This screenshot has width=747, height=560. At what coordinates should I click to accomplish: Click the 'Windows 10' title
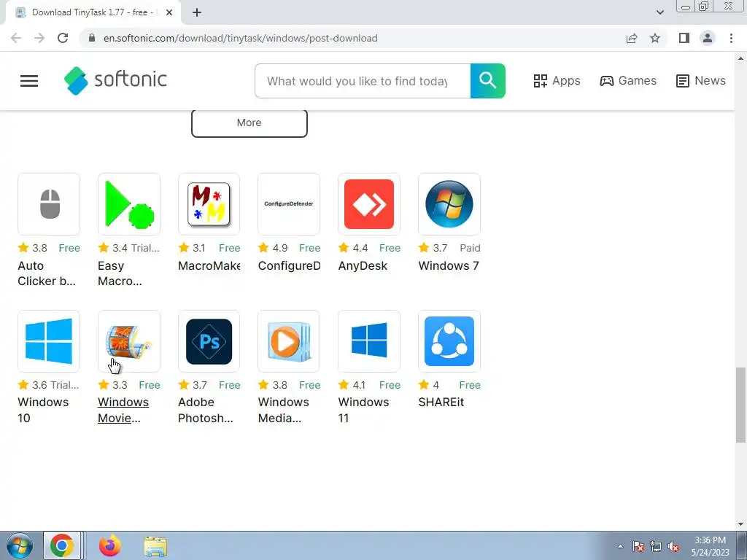pos(43,410)
